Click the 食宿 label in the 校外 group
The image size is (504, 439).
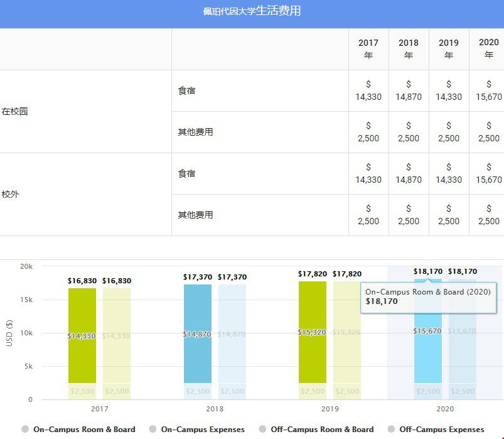tap(187, 173)
